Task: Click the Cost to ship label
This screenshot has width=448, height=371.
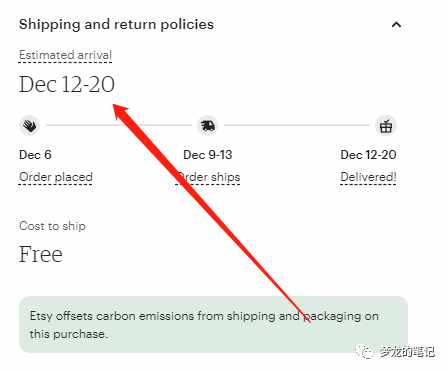Action: (52, 226)
